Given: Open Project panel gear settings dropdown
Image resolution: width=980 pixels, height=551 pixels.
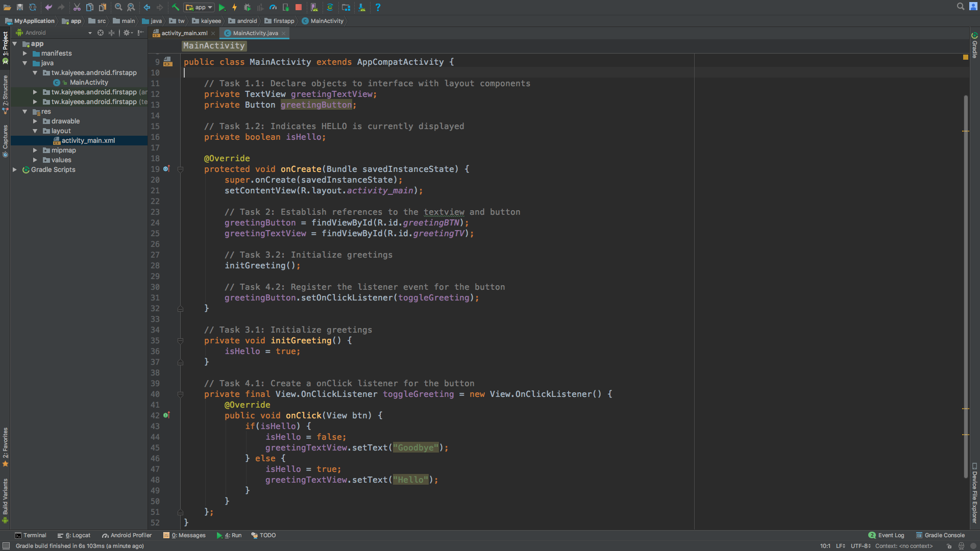Looking at the screenshot, I should [x=128, y=33].
